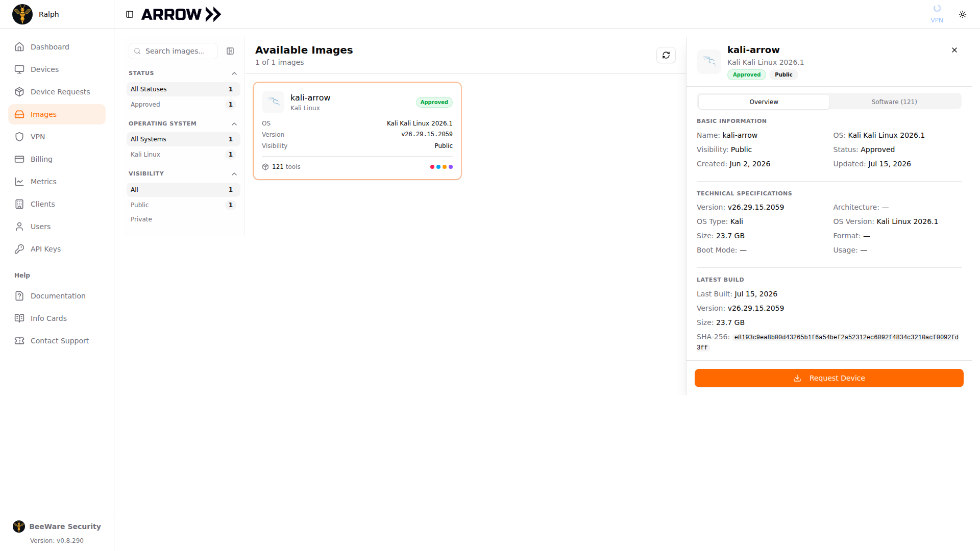Refresh the Available Images list
Image resolution: width=980 pixels, height=551 pixels.
[666, 55]
